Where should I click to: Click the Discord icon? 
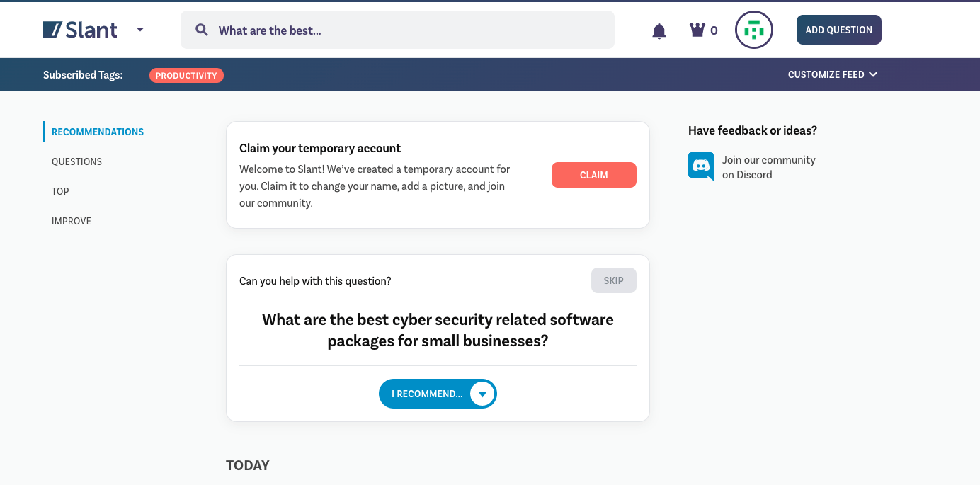click(x=701, y=166)
